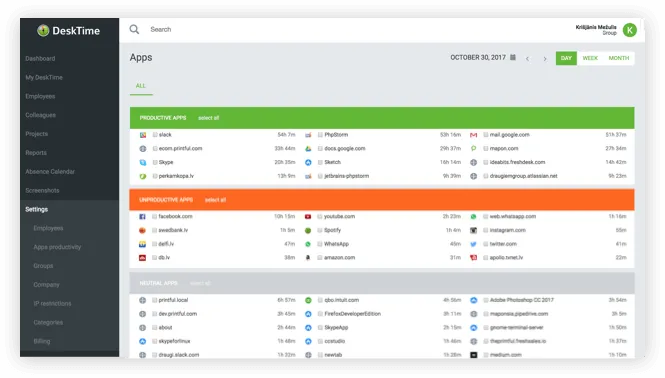This screenshot has width=665, height=378.
Task: Go to previous day with left arrow
Action: (x=527, y=59)
